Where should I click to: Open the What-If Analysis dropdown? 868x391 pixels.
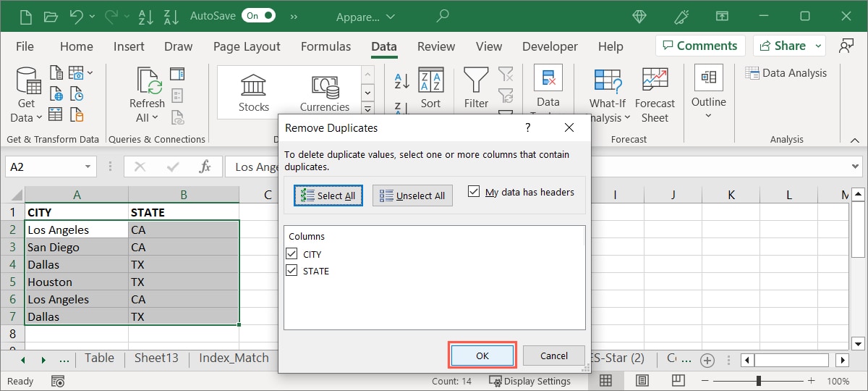tap(608, 95)
